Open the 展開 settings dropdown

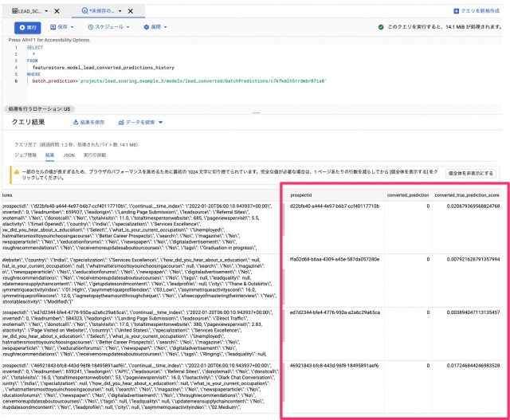tap(155, 27)
